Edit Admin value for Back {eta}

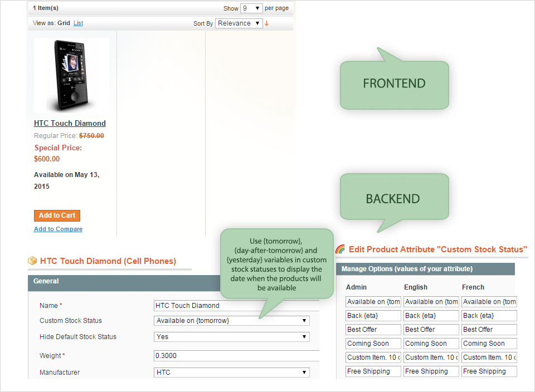(373, 316)
